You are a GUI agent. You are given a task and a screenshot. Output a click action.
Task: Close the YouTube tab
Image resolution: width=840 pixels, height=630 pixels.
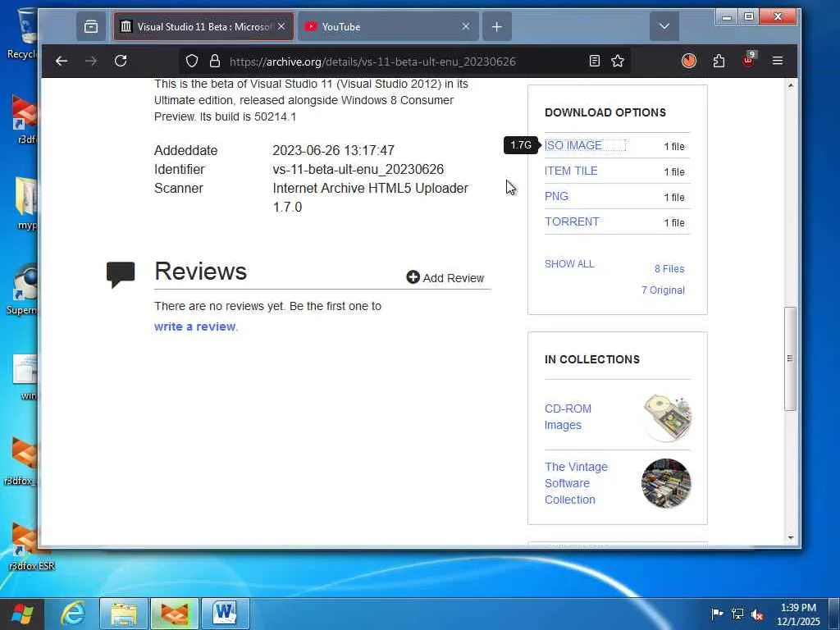(x=466, y=26)
